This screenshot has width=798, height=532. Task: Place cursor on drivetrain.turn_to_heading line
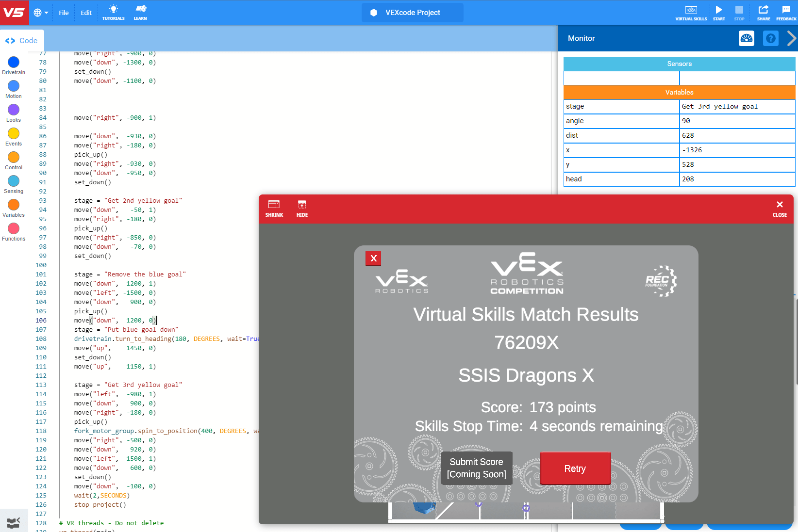coord(166,339)
